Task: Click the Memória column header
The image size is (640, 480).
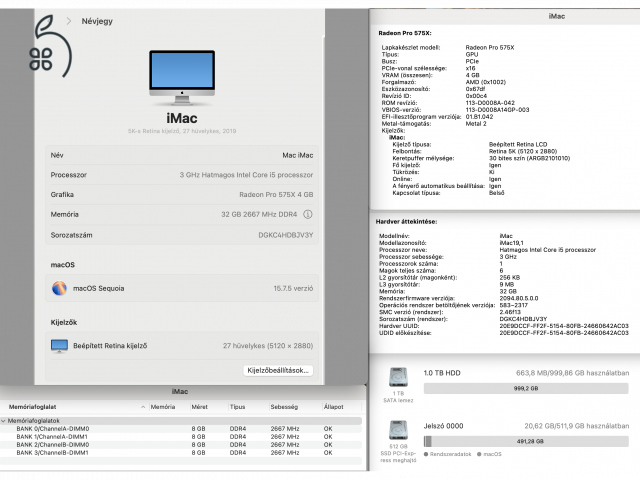Action: 162,407
